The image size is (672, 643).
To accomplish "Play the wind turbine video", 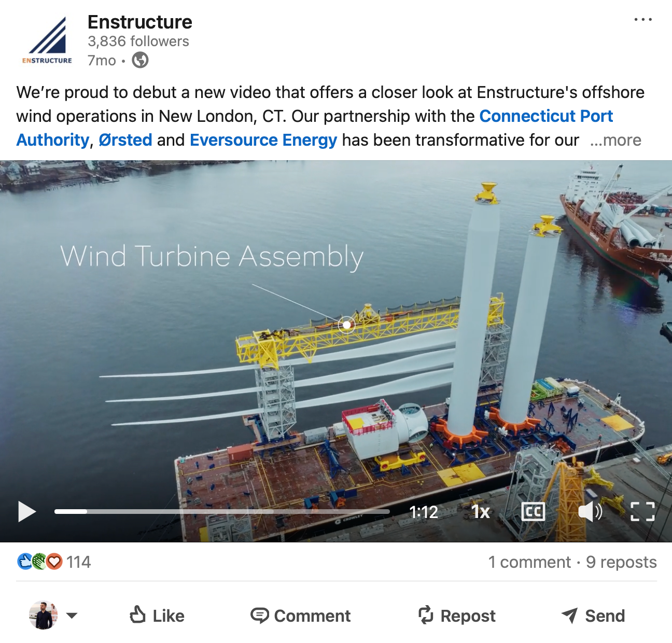I will [27, 511].
